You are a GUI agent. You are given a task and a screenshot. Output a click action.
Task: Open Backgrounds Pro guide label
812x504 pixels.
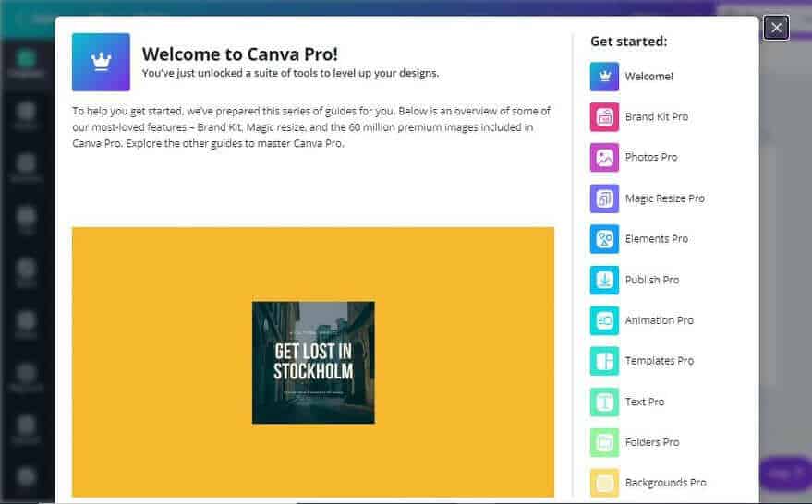[665, 483]
